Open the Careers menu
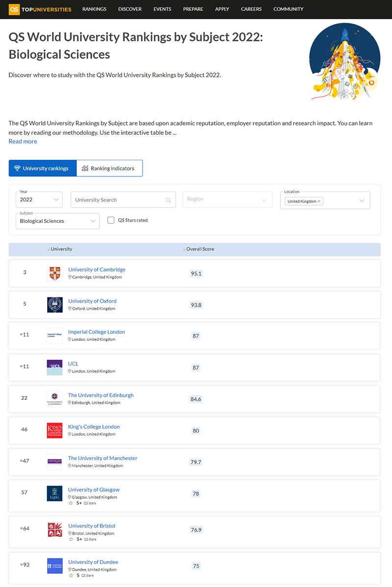Viewport: 392px width, 587px height. [251, 9]
